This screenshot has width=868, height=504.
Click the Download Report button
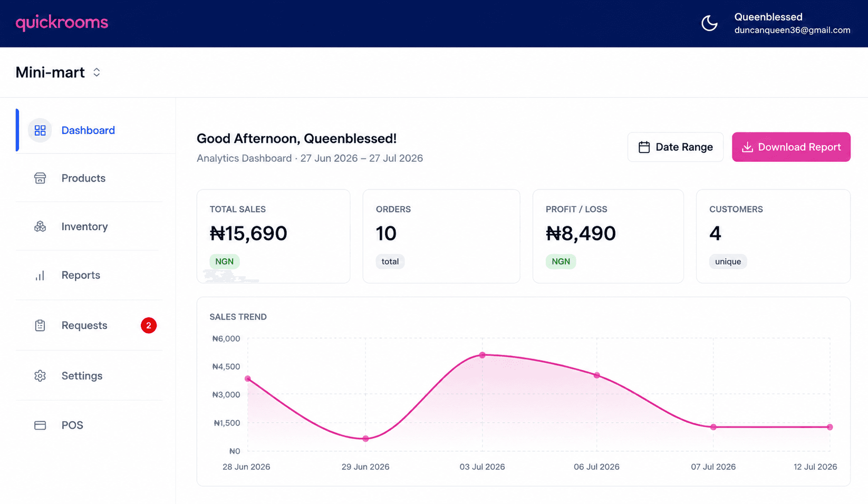point(791,147)
